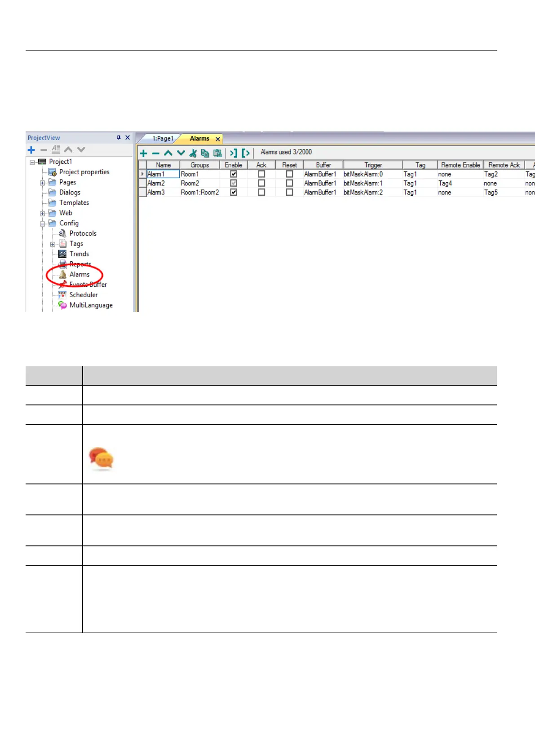
Task: Click the add alarm plus icon
Action: pos(143,153)
